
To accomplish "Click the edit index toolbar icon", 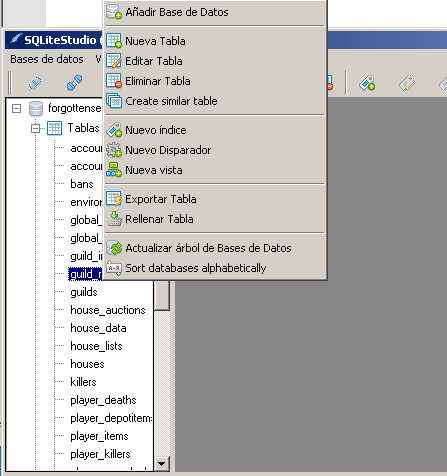I will point(407,83).
